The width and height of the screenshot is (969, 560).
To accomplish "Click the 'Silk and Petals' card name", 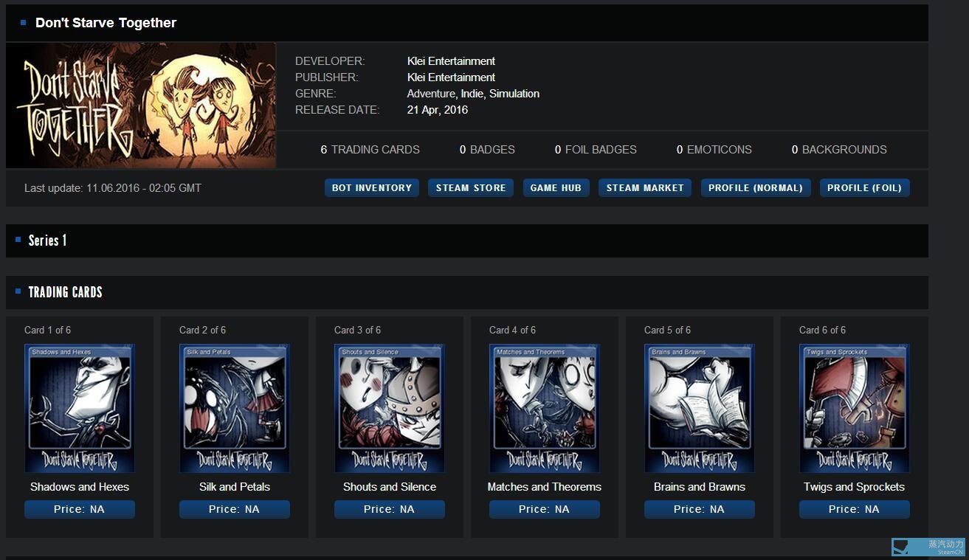I will coord(235,487).
